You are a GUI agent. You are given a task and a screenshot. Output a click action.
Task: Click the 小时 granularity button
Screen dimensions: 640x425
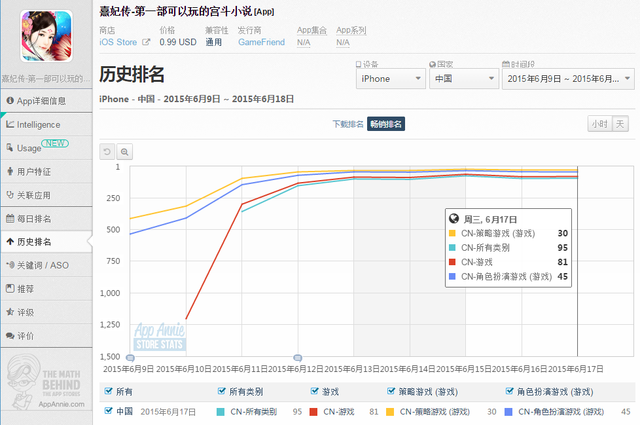598,124
